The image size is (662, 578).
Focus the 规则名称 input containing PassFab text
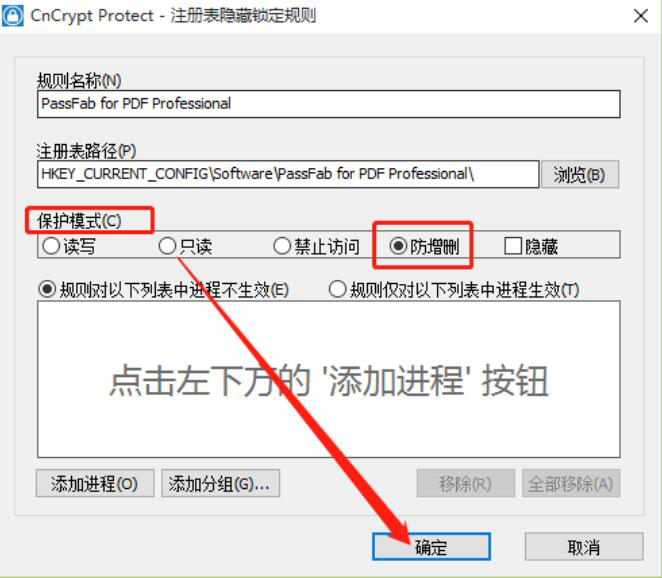pyautogui.click(x=328, y=104)
